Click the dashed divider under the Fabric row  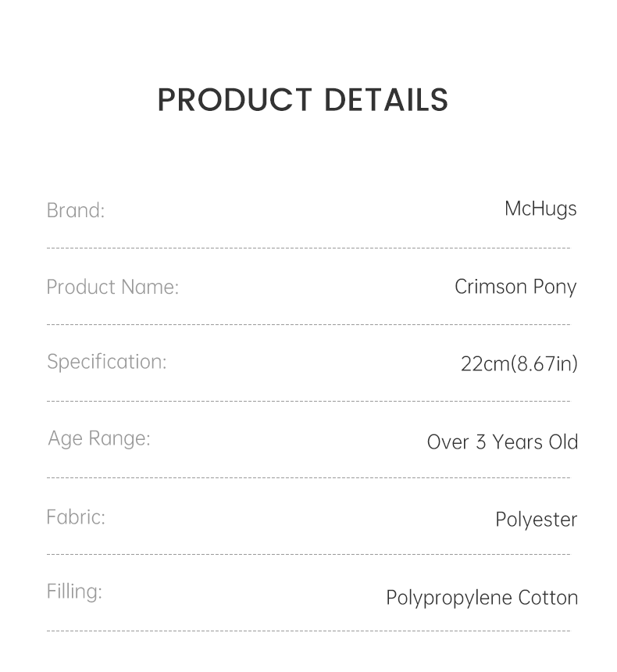point(308,554)
